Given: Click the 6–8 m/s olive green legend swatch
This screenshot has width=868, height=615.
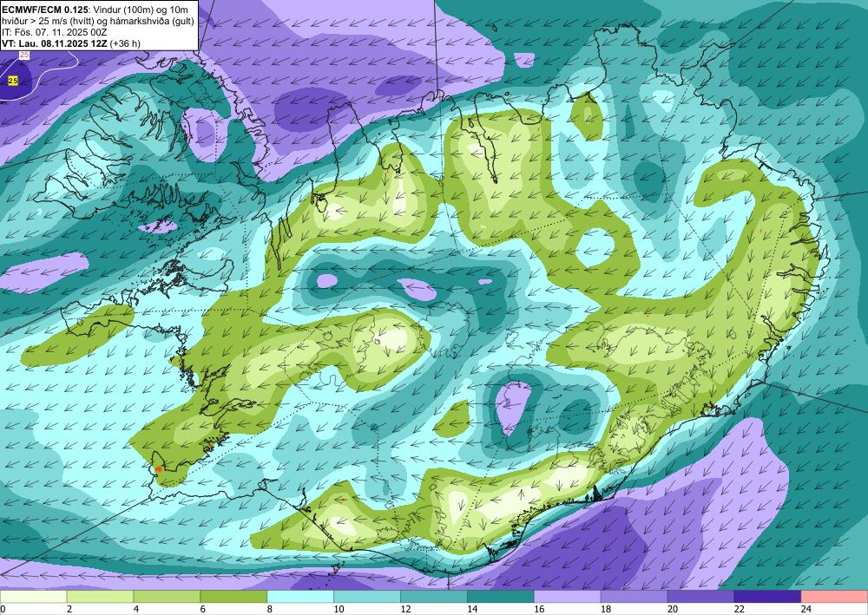Looking at the screenshot, I should click(x=233, y=598).
